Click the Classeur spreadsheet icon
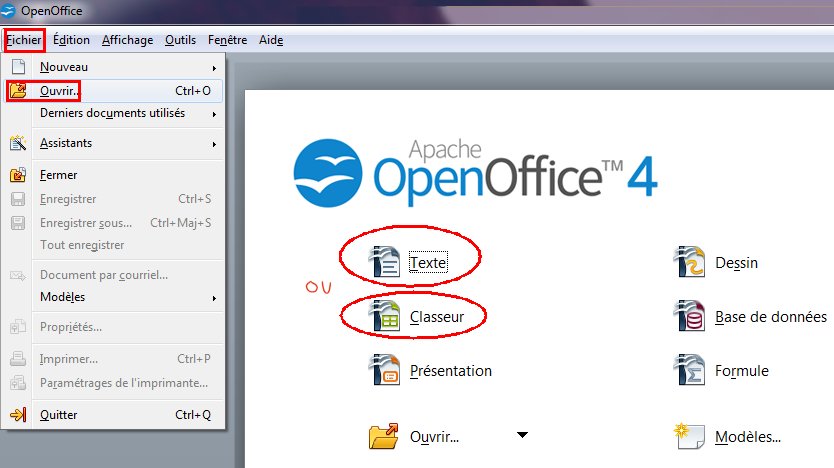 [x=385, y=317]
